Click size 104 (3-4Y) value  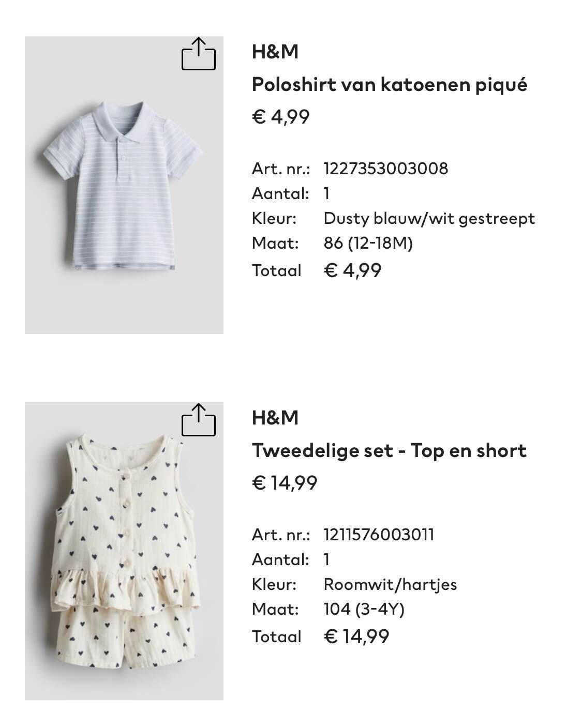click(364, 609)
